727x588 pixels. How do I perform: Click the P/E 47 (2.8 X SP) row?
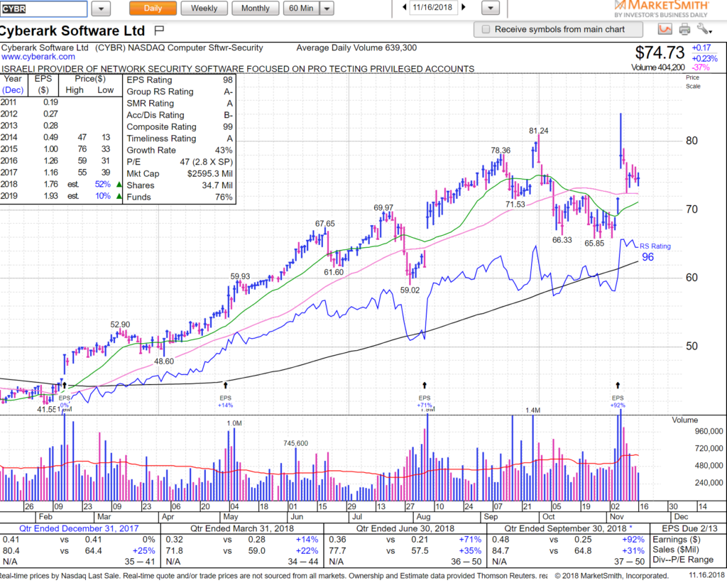[180, 162]
